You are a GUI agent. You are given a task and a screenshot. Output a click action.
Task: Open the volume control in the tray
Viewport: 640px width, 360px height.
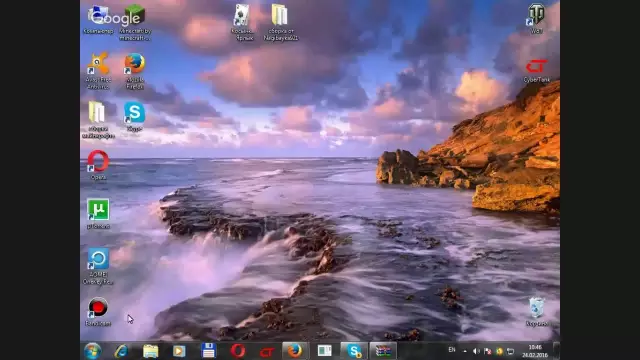(476, 351)
